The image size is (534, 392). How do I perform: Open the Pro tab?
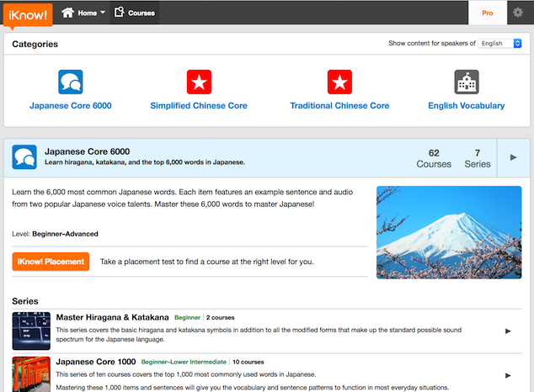[488, 13]
